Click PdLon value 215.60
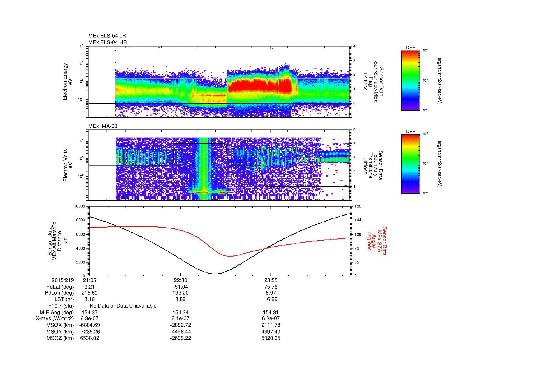Viewport: 555px width, 392px height. pyautogui.click(x=90, y=293)
